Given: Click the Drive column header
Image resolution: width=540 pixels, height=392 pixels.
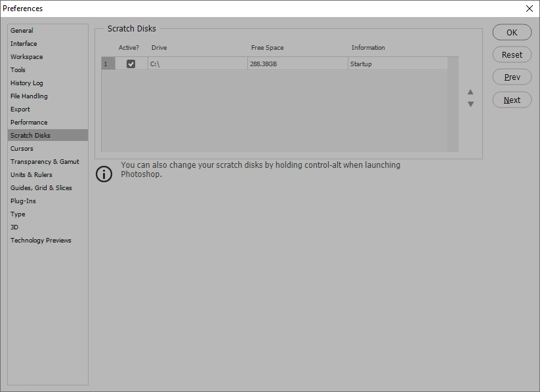Looking at the screenshot, I should pyautogui.click(x=159, y=47).
